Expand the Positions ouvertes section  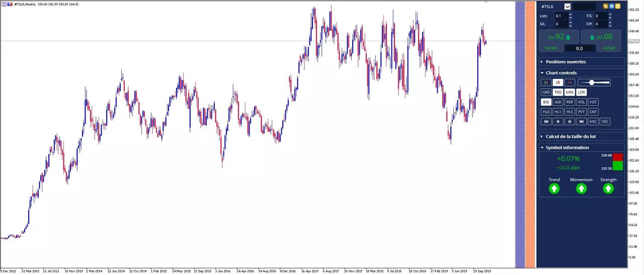582,62
